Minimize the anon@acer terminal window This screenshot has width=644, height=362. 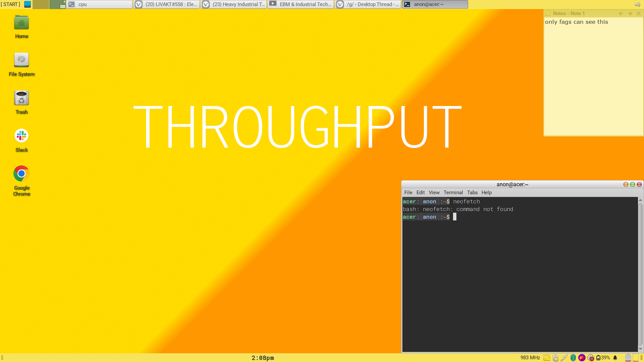(626, 185)
